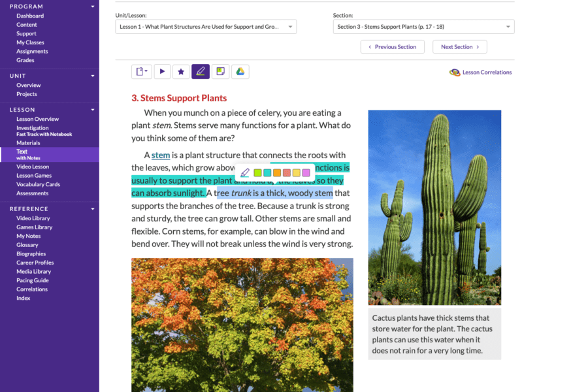Click the eraser icon in highlight popup

click(245, 172)
